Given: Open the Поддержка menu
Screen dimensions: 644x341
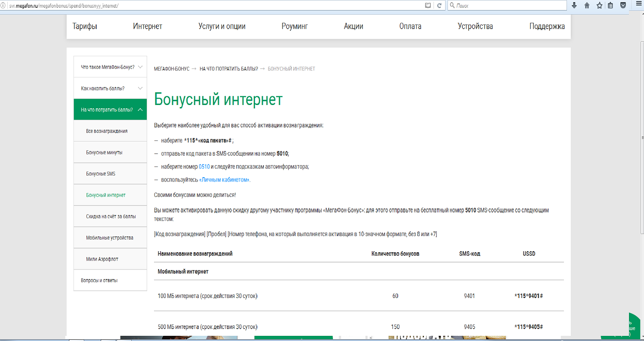Looking at the screenshot, I should (x=547, y=26).
